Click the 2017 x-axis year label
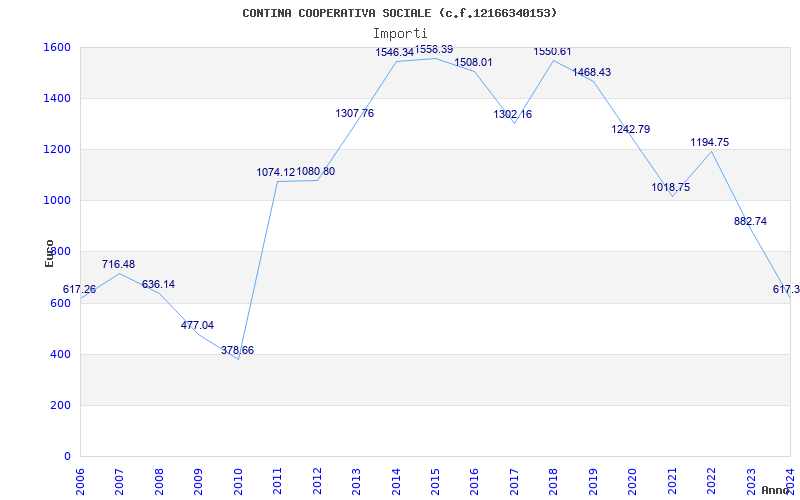800x500 pixels. point(514,482)
